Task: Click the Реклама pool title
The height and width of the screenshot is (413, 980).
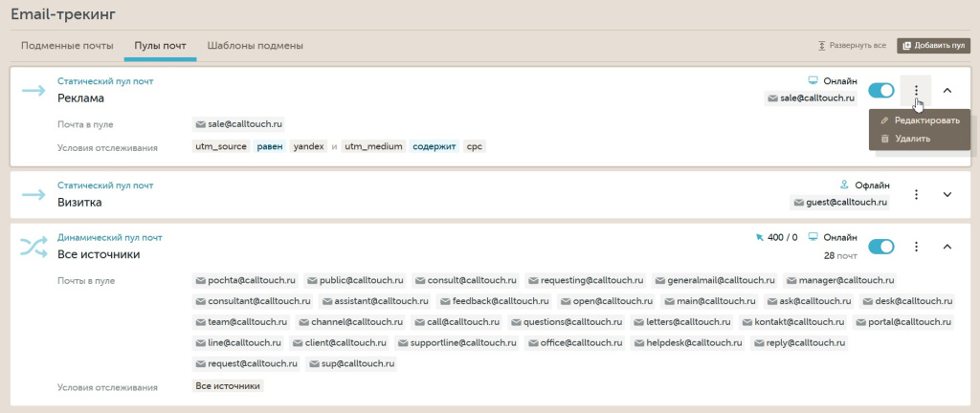Action: click(80, 98)
